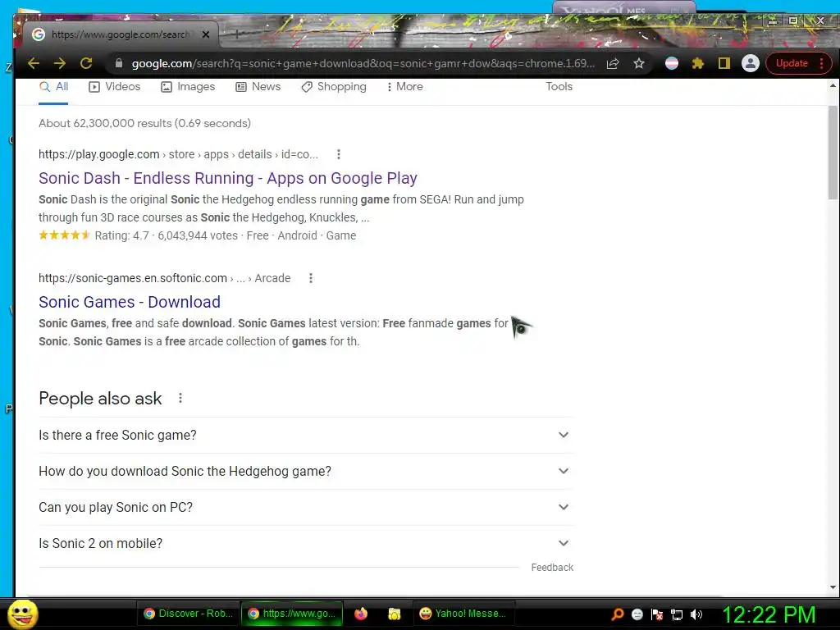The image size is (840, 630).
Task: Share this page using the address bar share icon
Action: point(613,63)
